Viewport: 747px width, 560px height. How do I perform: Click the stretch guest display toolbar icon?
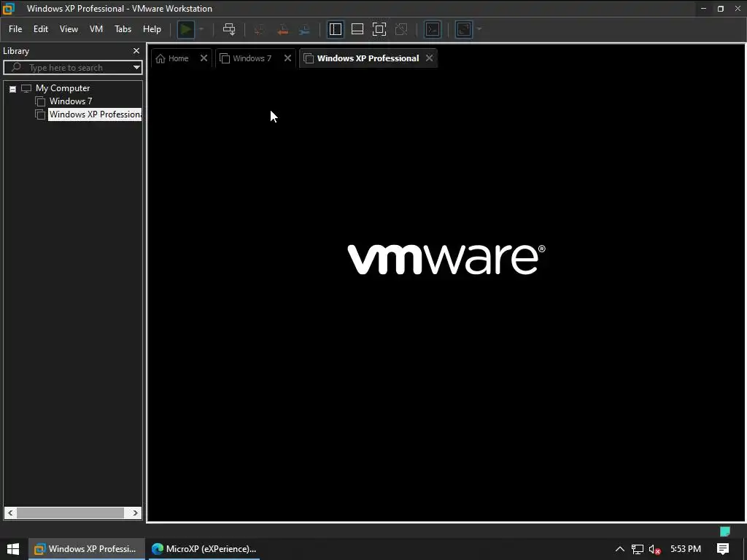[464, 29]
